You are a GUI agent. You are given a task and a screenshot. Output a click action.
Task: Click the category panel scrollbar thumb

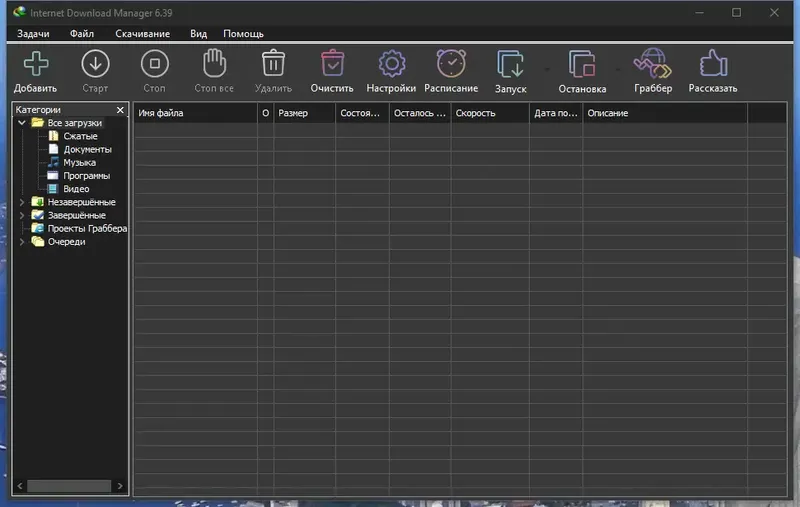69,486
